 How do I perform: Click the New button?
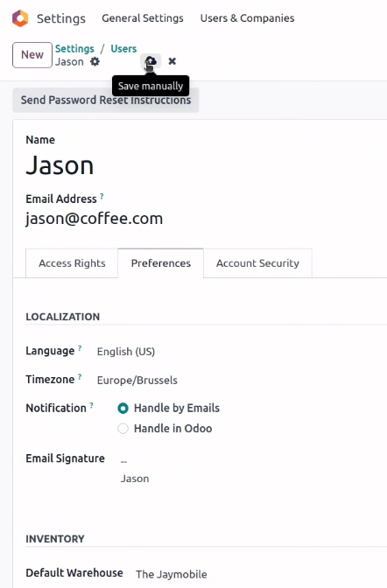pos(32,55)
